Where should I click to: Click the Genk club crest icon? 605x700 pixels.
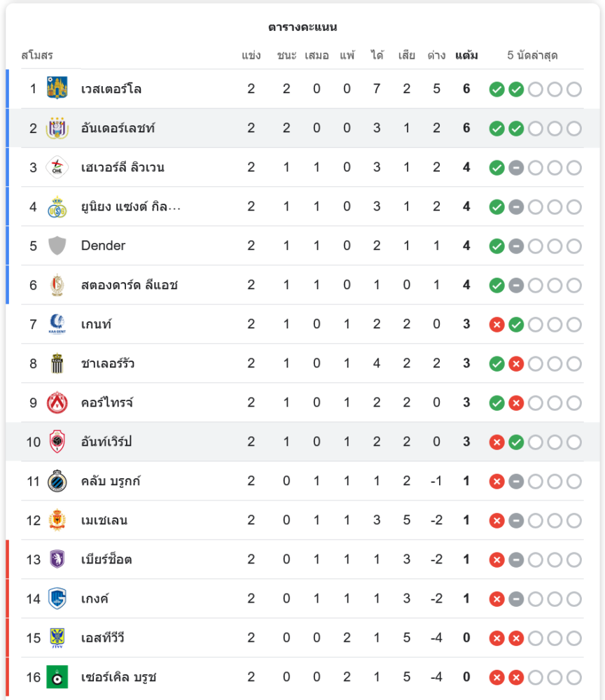pos(57,598)
